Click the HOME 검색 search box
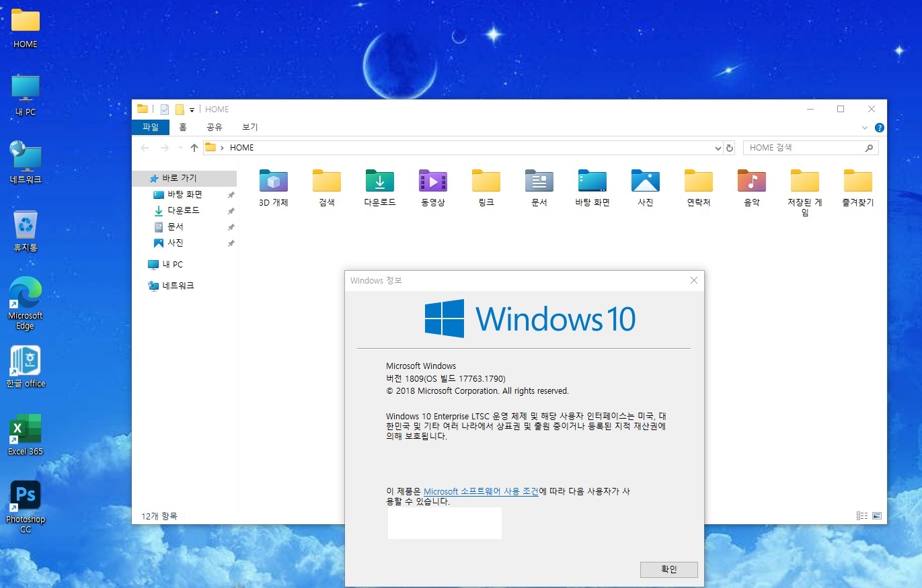The image size is (922, 588). coord(811,148)
